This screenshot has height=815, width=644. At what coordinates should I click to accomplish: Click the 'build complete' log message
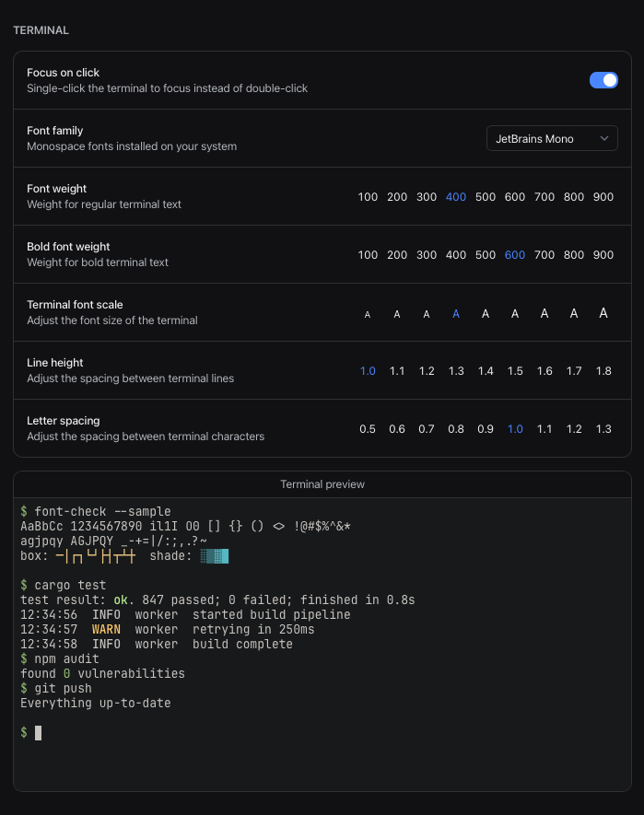click(242, 644)
